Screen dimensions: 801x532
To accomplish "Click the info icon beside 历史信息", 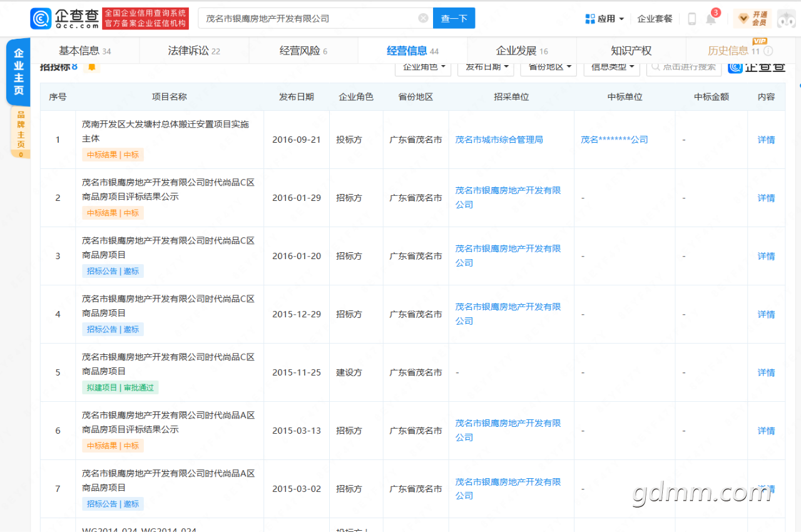I will pyautogui.click(x=768, y=51).
